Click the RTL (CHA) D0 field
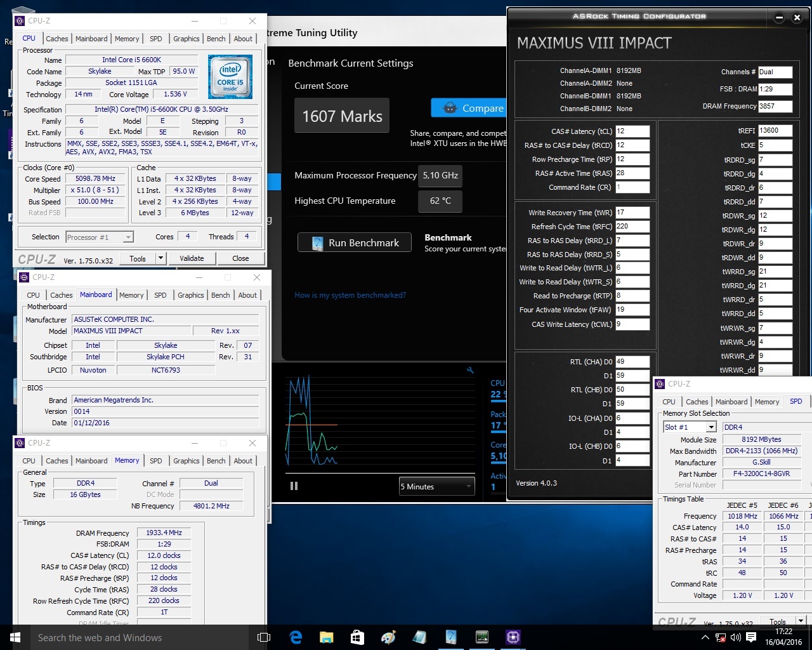Viewport: 812px width, 650px height. pyautogui.click(x=632, y=362)
